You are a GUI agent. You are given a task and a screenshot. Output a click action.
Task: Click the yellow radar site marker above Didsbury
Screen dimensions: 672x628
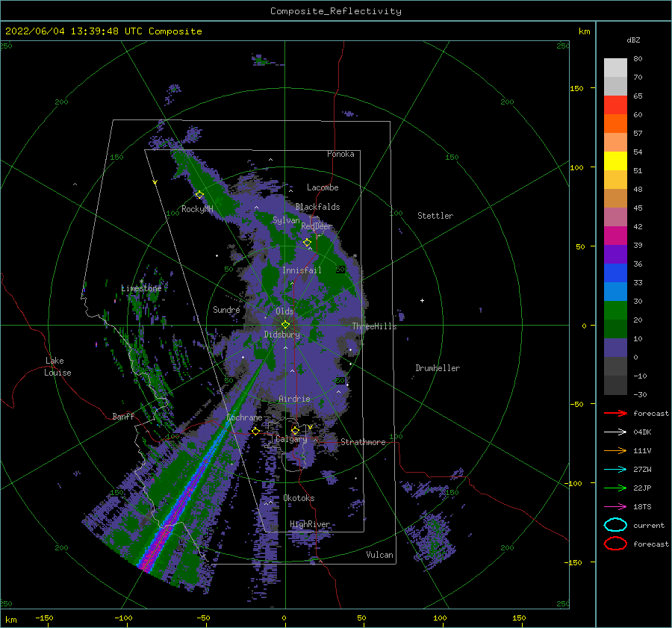[x=285, y=325]
